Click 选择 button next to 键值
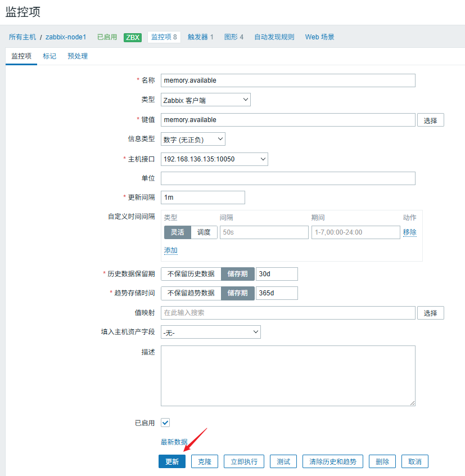The image size is (465, 476). [431, 120]
